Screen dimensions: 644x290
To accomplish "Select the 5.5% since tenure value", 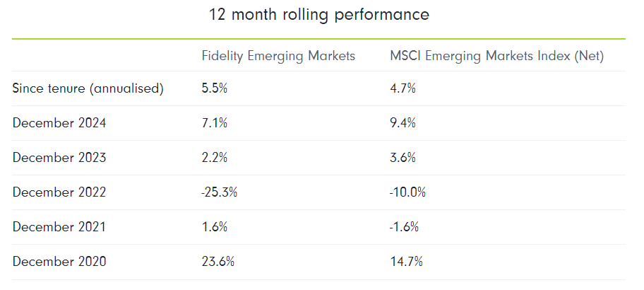I will pyautogui.click(x=215, y=88).
